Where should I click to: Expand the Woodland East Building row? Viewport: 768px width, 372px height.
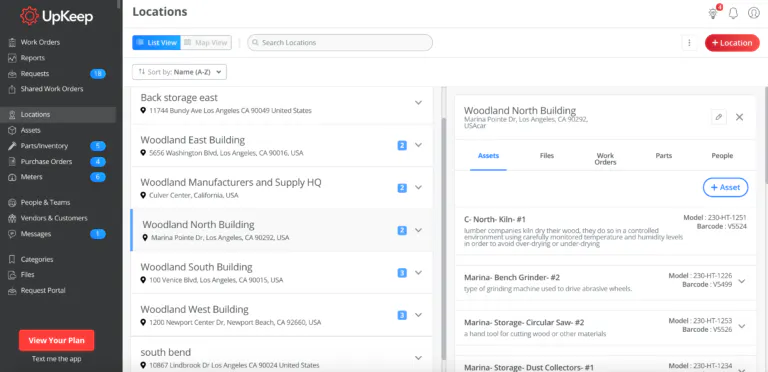click(418, 145)
